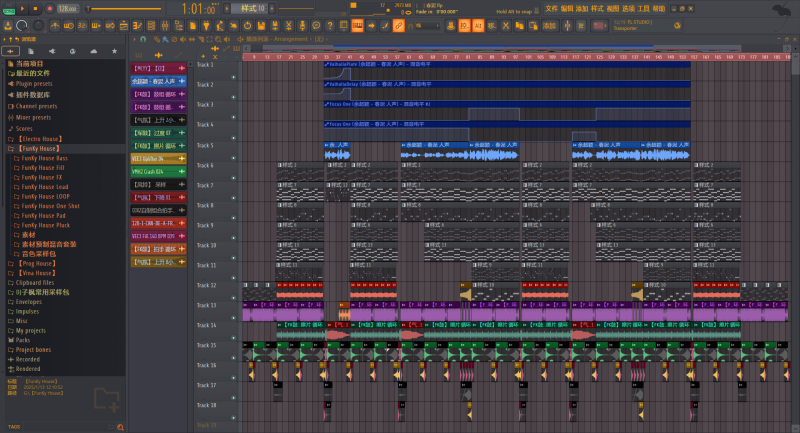
Task: Open the 文件 (File) menu
Action: coord(551,7)
